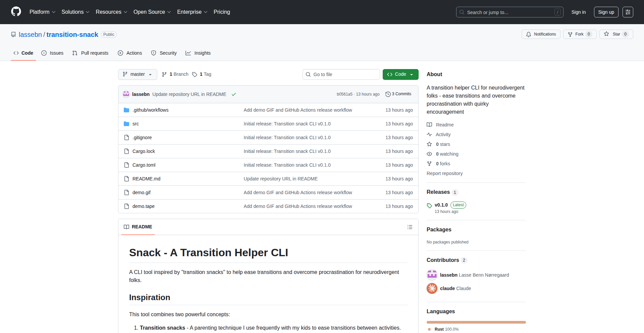
Task: Open the lassebn owner profile link
Action: [30, 35]
